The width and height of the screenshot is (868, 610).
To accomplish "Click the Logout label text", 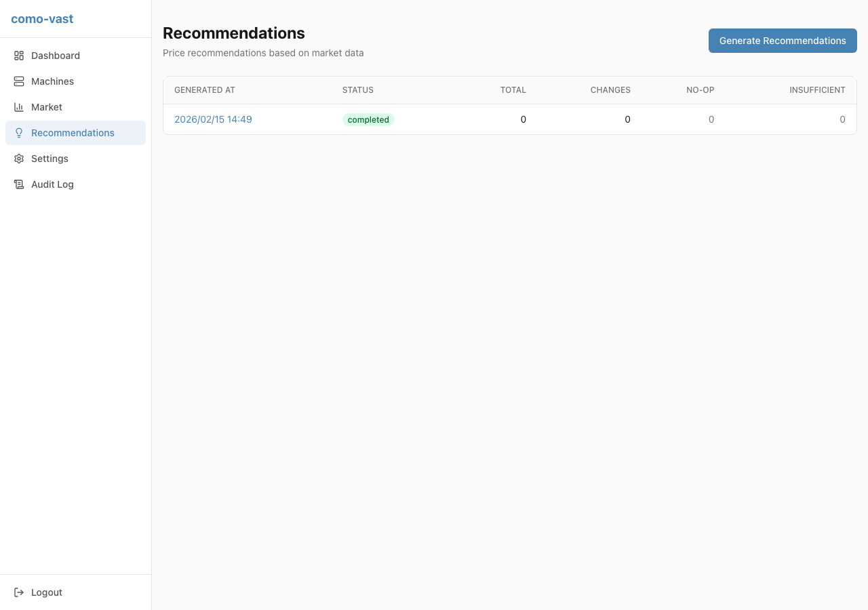I will (47, 592).
